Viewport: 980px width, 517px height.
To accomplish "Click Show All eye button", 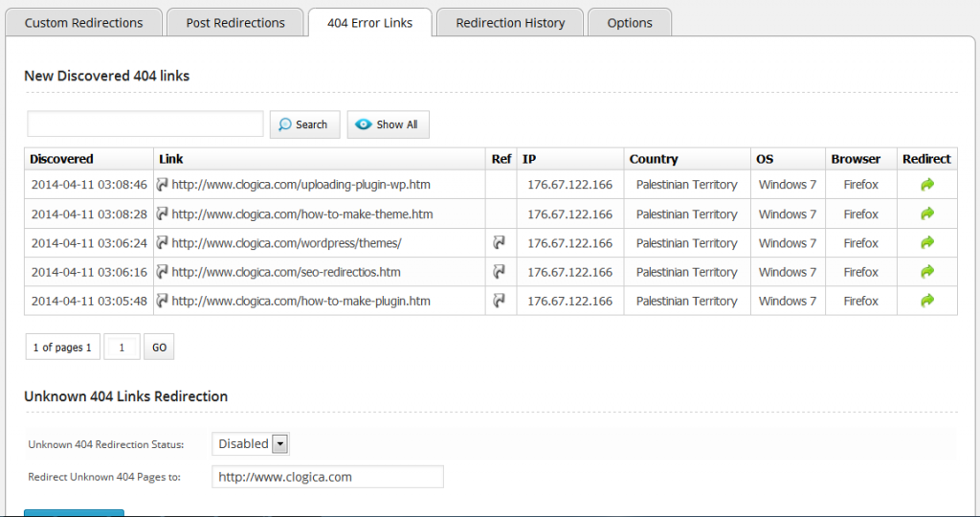I will [x=388, y=124].
